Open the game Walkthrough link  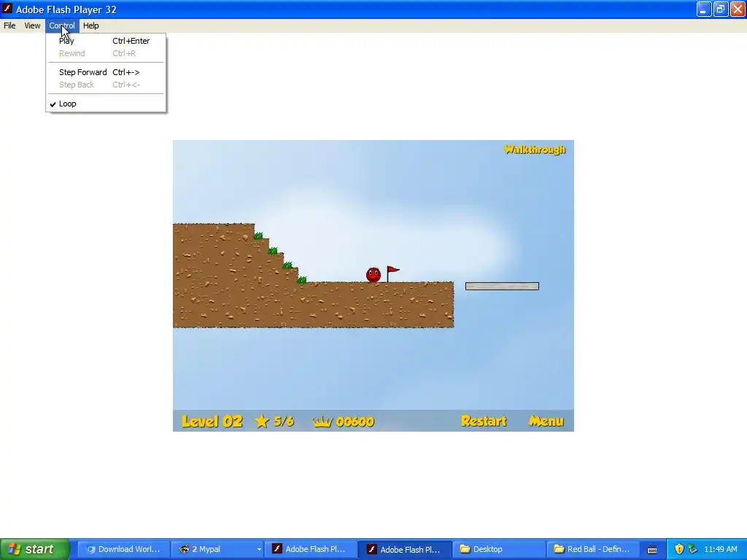tap(535, 149)
